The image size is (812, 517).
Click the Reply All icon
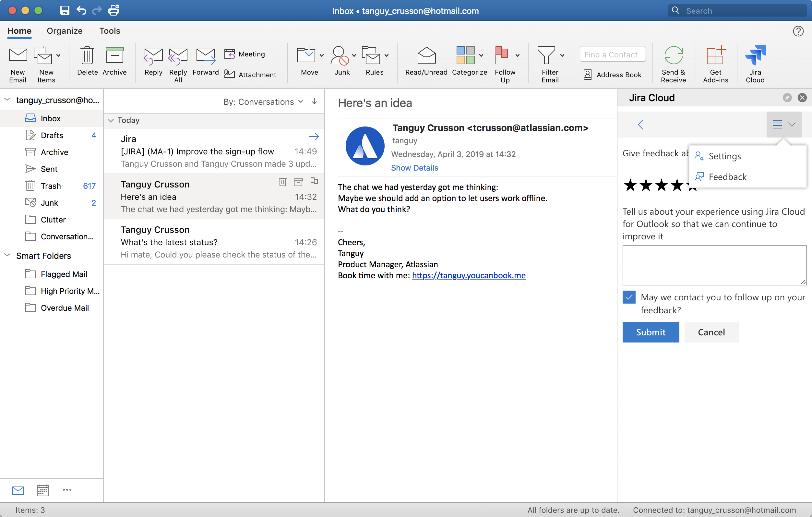point(178,57)
